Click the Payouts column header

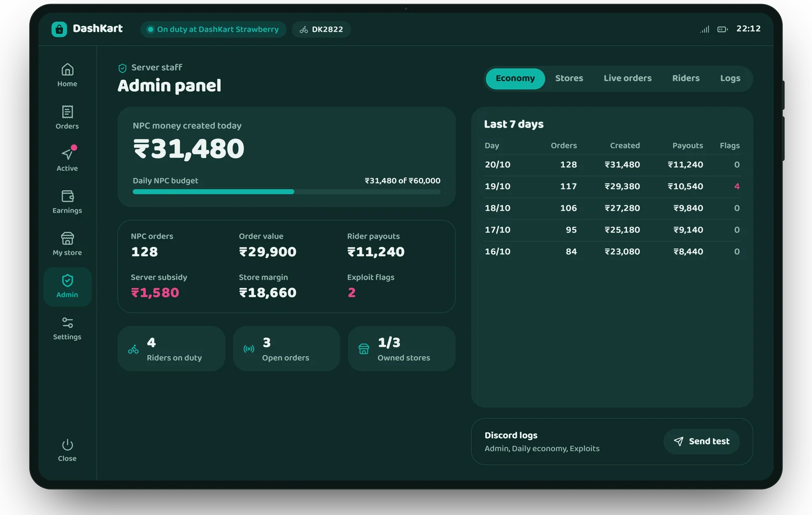tap(688, 146)
